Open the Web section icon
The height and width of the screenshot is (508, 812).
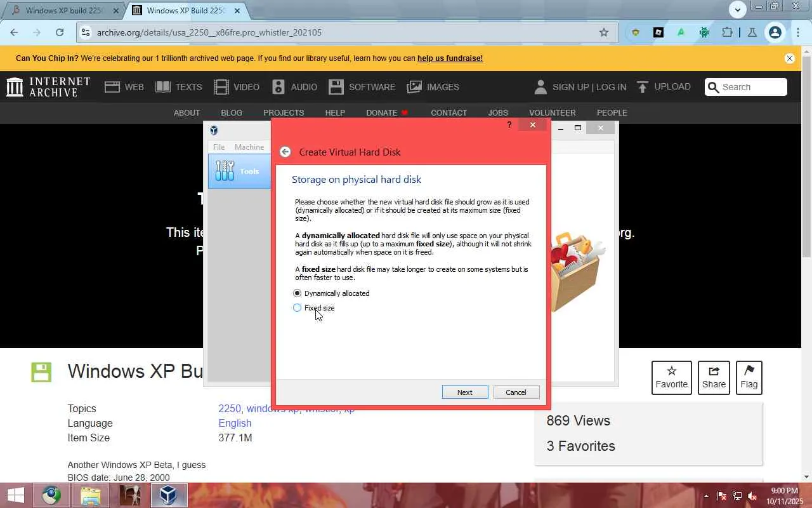(x=112, y=87)
